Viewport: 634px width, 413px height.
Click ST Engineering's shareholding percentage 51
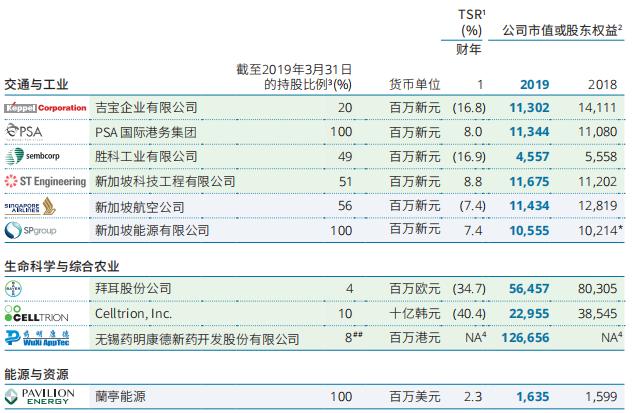click(345, 182)
